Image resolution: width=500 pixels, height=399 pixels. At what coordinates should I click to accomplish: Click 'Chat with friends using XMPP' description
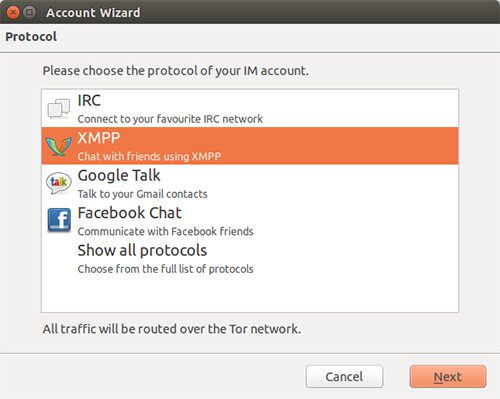point(149,156)
